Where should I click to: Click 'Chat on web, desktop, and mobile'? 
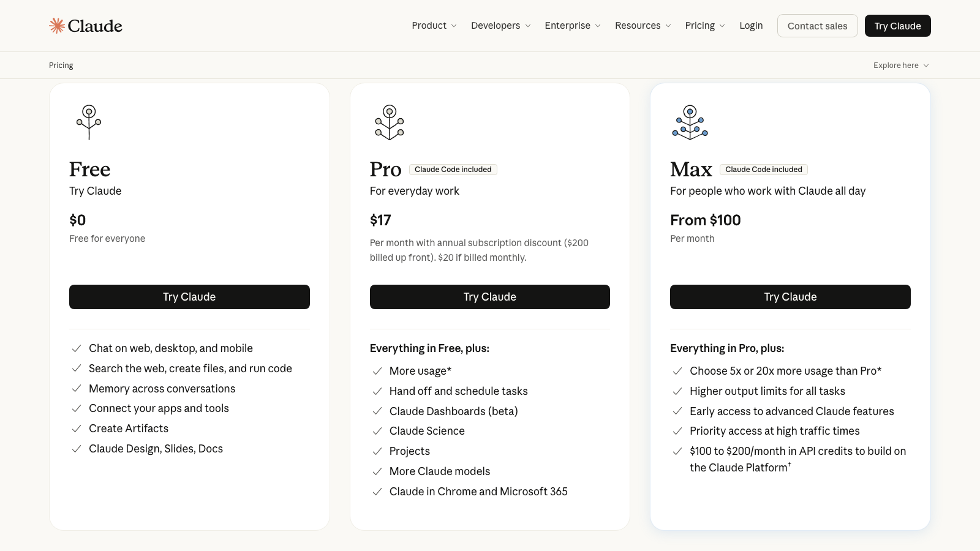point(171,348)
